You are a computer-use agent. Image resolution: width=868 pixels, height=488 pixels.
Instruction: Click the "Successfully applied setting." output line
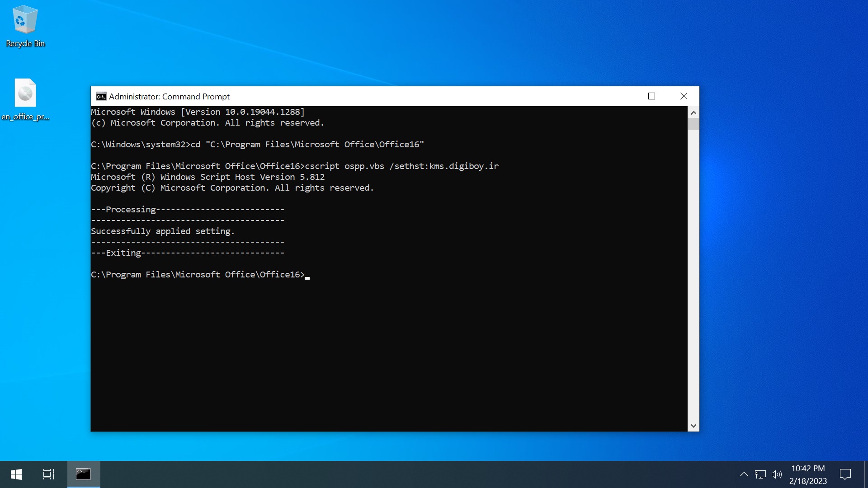[163, 231]
